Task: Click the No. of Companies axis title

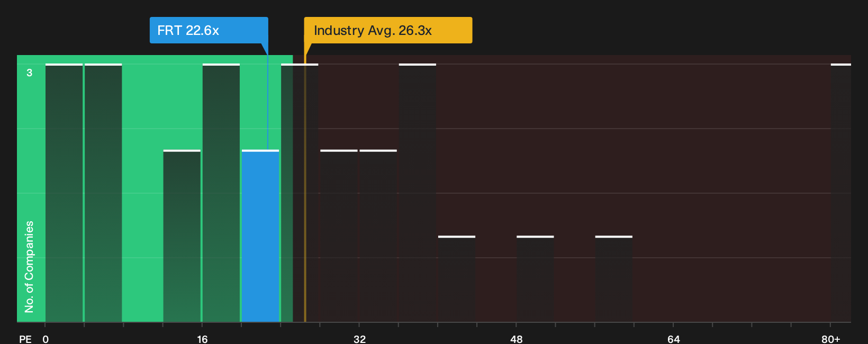Action: [x=29, y=267]
